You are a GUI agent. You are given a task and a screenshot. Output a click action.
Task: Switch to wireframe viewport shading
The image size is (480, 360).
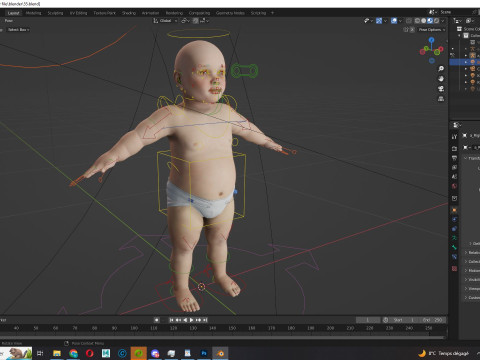click(417, 21)
